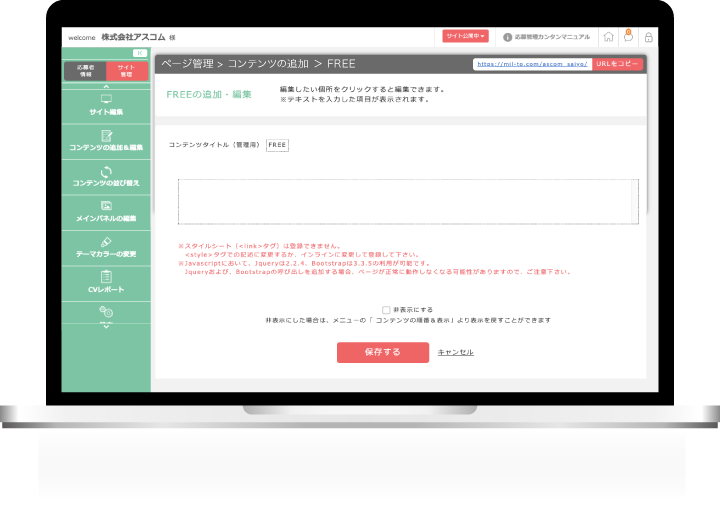Open コンテンツの並び替え in the sidebar
This screenshot has width=720, height=516.
[106, 178]
